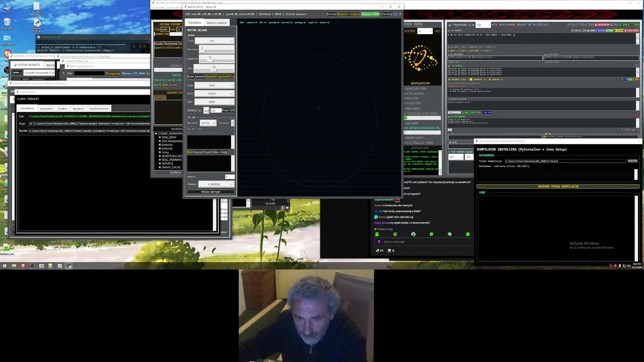The width and height of the screenshot is (644, 362).
Task: Click the Clear button in AI 3D section
Action: [206, 152]
